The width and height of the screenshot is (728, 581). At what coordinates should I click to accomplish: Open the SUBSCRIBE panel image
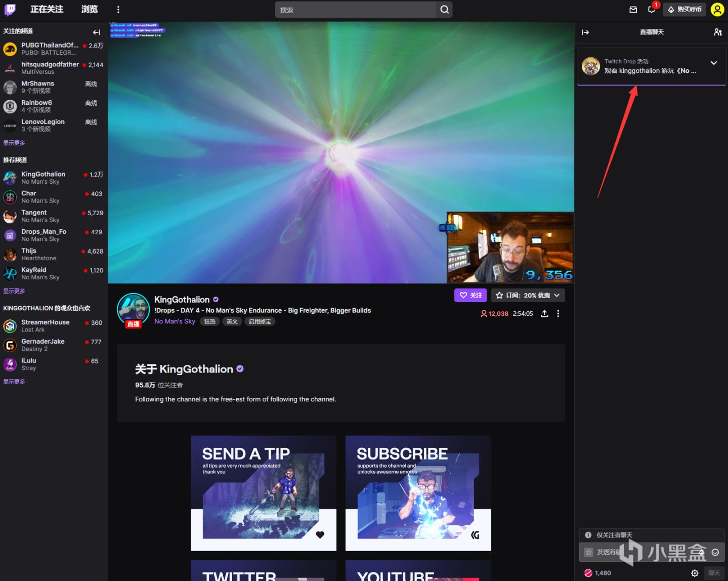[418, 493]
